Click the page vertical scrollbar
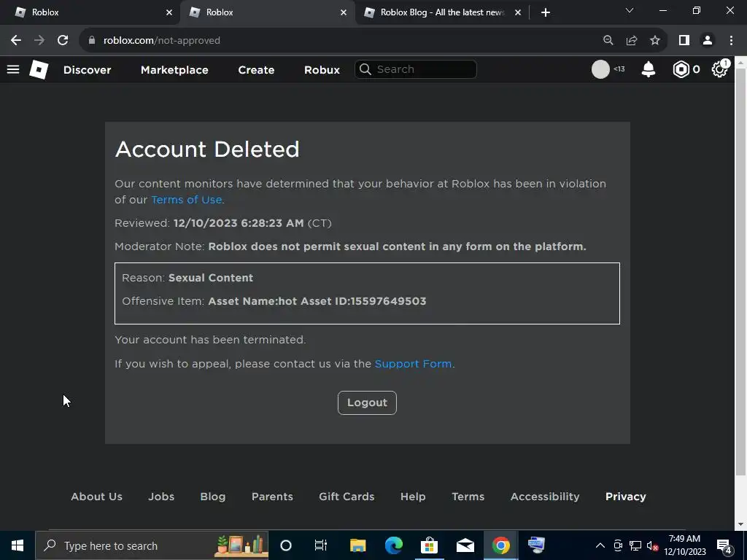Image resolution: width=747 pixels, height=560 pixels. pyautogui.click(x=741, y=271)
